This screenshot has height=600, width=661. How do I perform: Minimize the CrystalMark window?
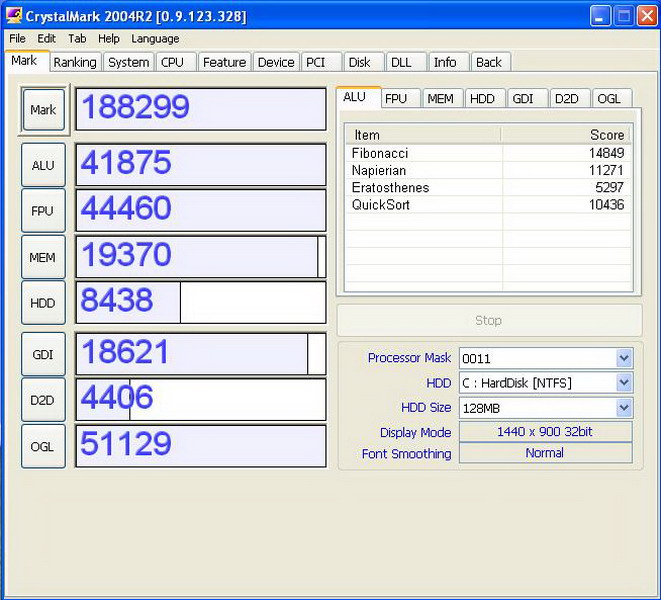coord(600,16)
